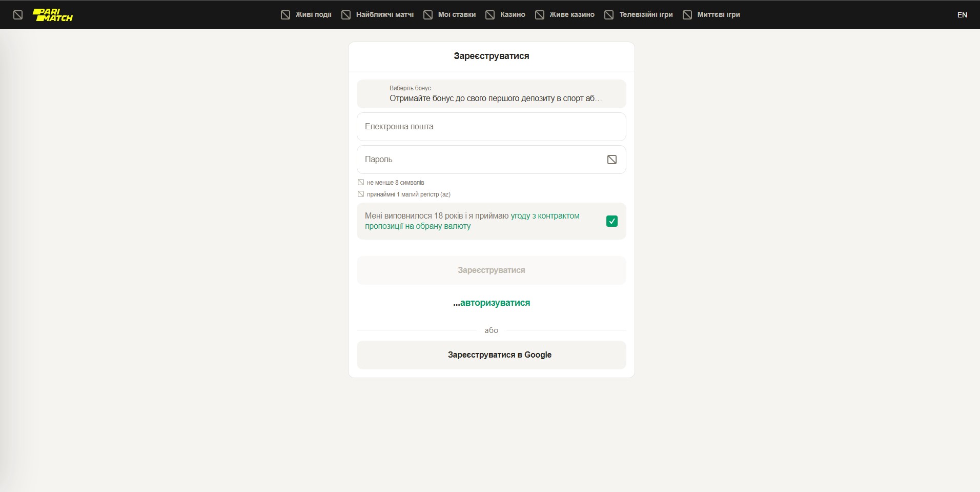Click the icon beside Казино

[x=490, y=15]
